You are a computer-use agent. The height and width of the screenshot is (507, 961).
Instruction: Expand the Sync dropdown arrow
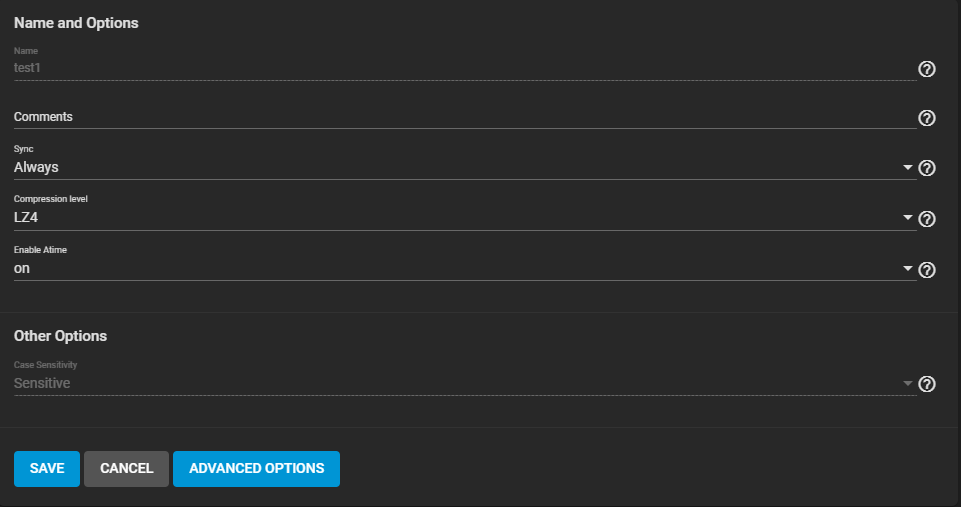[908, 168]
